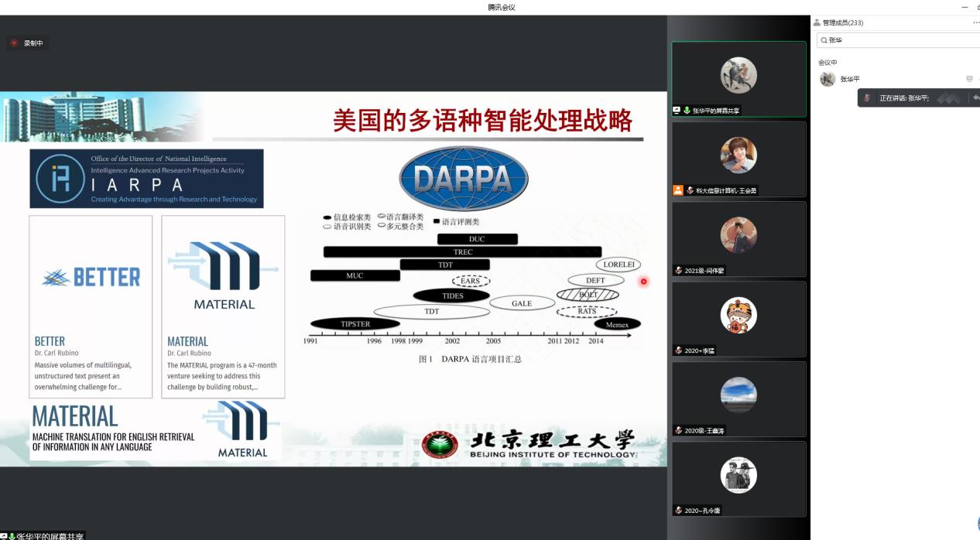Image resolution: width=980 pixels, height=540 pixels.
Task: Click the slide title 美国的多语种智能处理战略
Action: pyautogui.click(x=482, y=120)
